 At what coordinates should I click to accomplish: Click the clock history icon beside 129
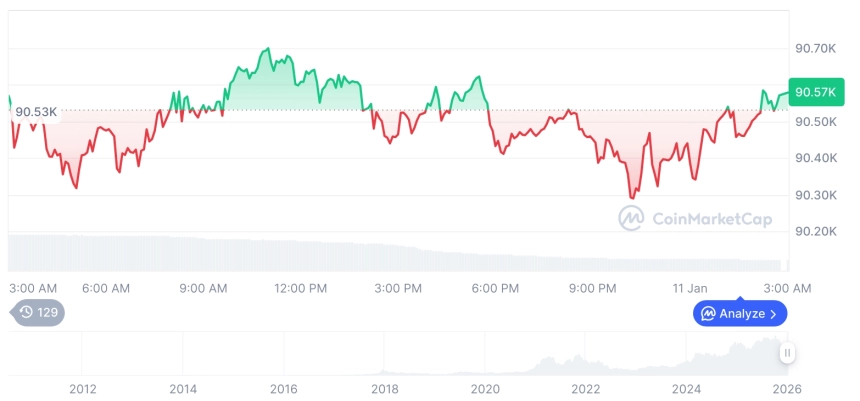point(26,313)
